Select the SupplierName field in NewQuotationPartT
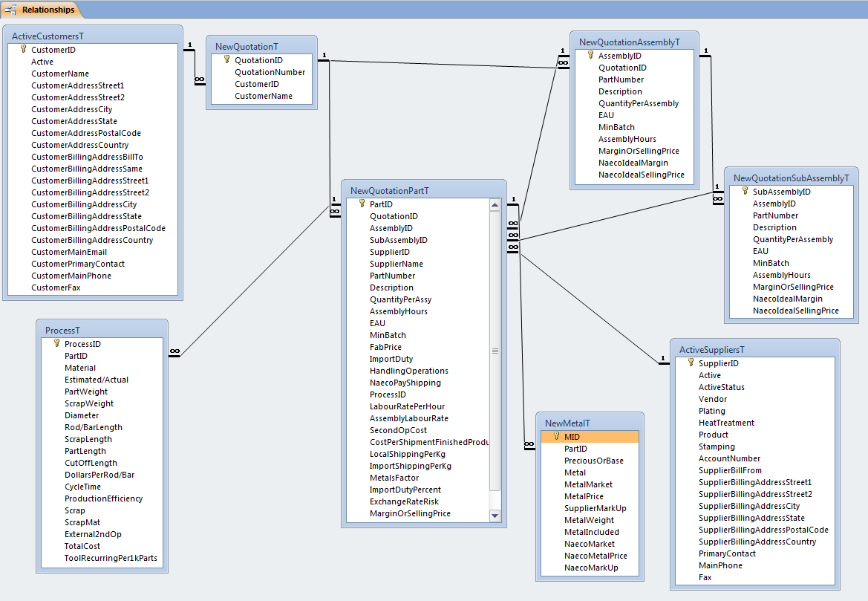 (x=418, y=264)
